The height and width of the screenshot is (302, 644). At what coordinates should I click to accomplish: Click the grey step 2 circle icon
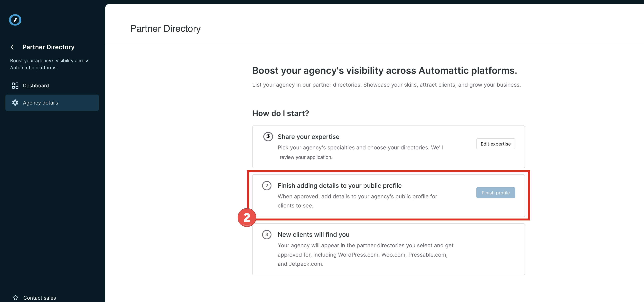(x=267, y=186)
